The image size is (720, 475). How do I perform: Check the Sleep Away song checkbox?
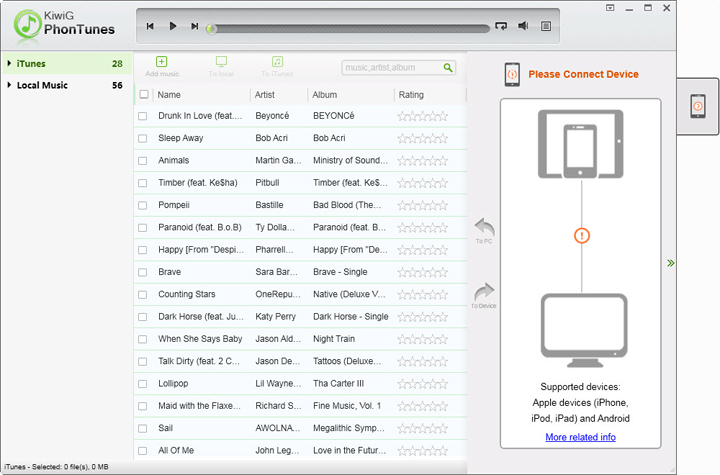[x=143, y=138]
